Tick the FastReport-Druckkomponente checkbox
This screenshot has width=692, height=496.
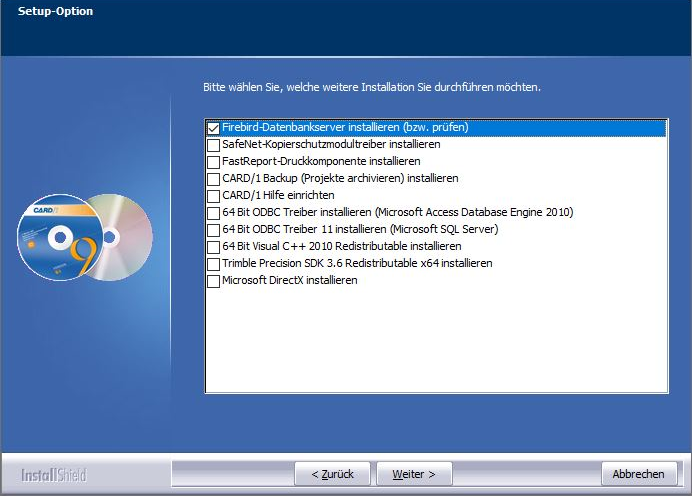(214, 162)
